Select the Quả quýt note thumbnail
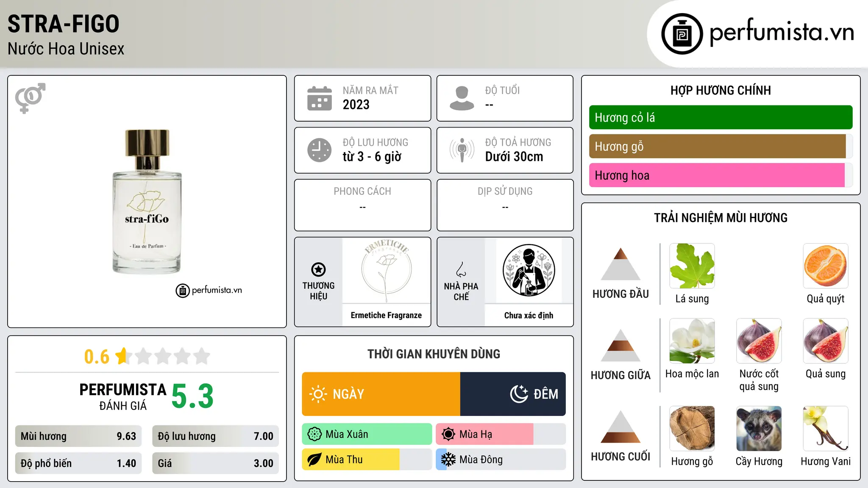 click(826, 266)
